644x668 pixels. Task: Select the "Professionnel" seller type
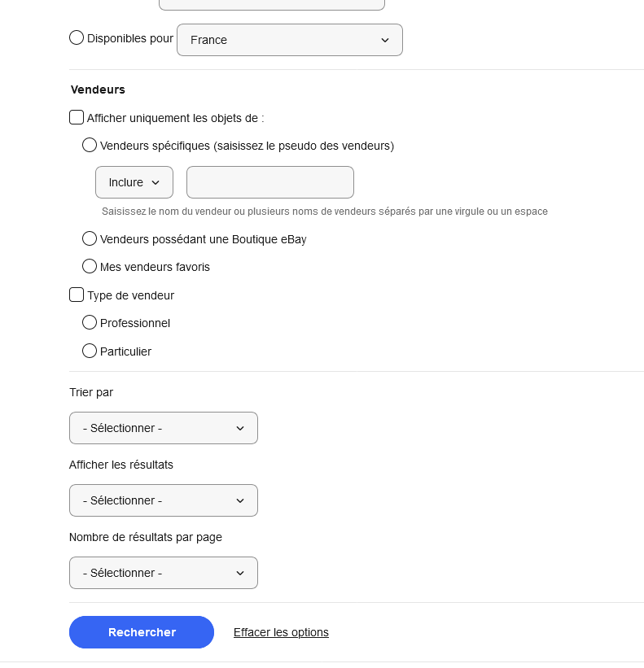(90, 323)
